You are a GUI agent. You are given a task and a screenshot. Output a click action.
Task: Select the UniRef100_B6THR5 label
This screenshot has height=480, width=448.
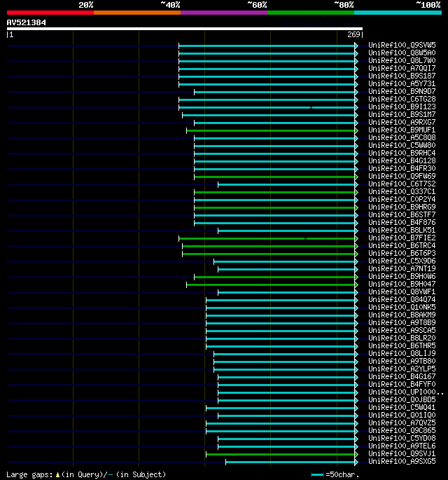402,345
